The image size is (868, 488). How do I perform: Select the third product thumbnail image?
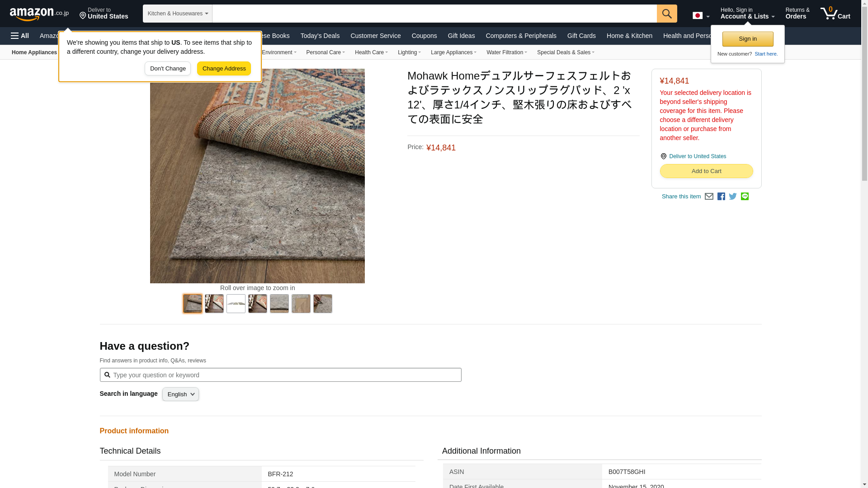pos(236,304)
